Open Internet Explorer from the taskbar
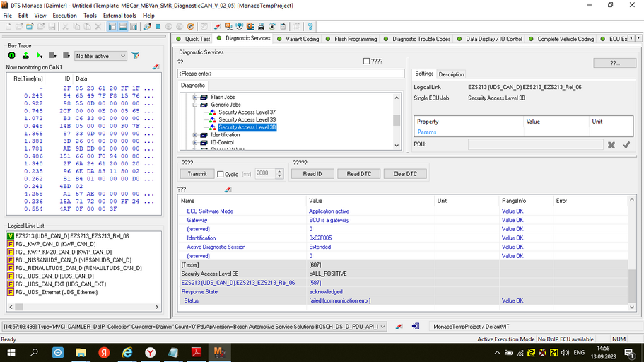644x362 pixels. pyautogui.click(x=127, y=353)
